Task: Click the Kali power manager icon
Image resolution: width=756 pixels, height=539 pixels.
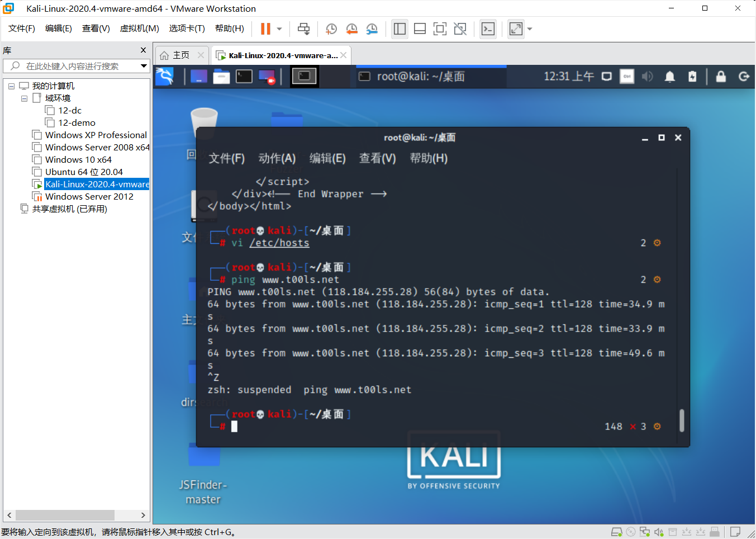Action: coord(692,76)
